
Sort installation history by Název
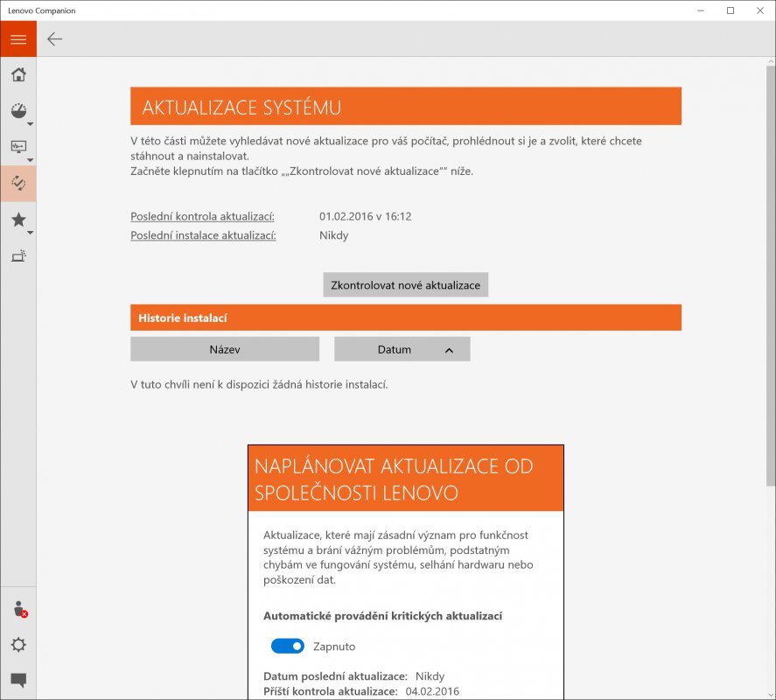[x=224, y=348]
